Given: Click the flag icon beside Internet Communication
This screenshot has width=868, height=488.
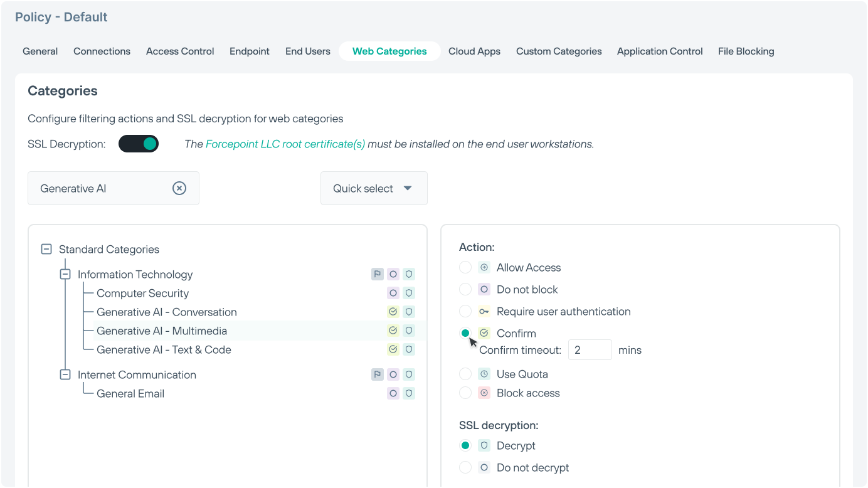Looking at the screenshot, I should [x=378, y=374].
